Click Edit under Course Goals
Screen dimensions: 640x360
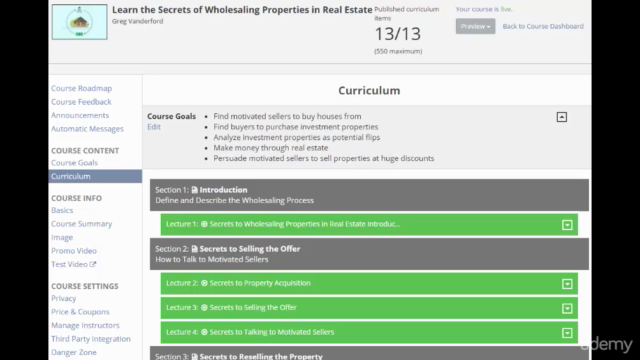154,127
